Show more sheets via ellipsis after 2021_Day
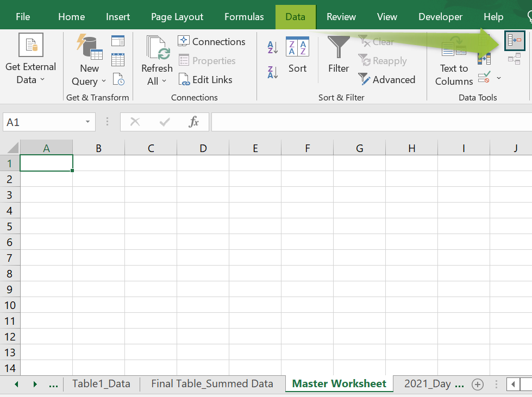Viewport: 532px width, 397px height. coord(459,385)
